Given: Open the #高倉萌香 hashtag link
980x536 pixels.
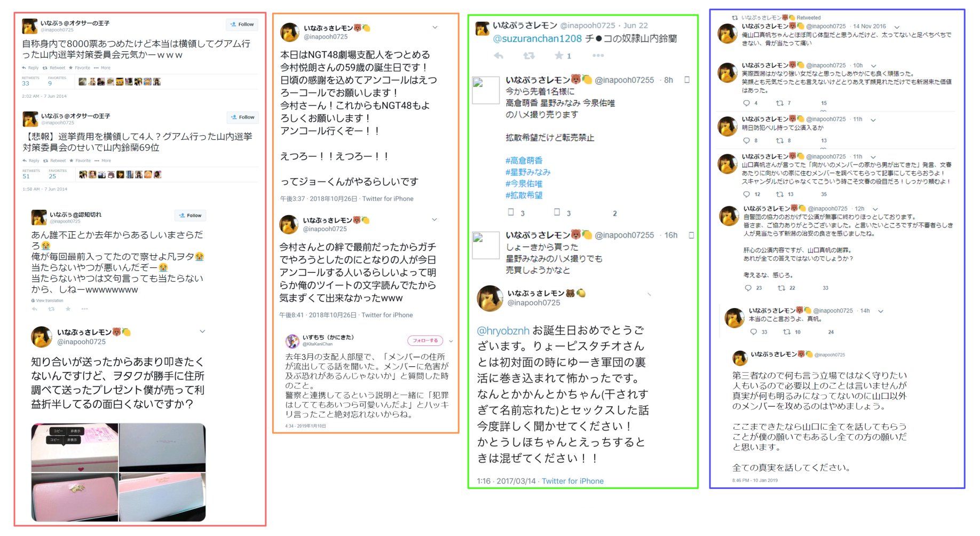Looking at the screenshot, I should point(524,160).
